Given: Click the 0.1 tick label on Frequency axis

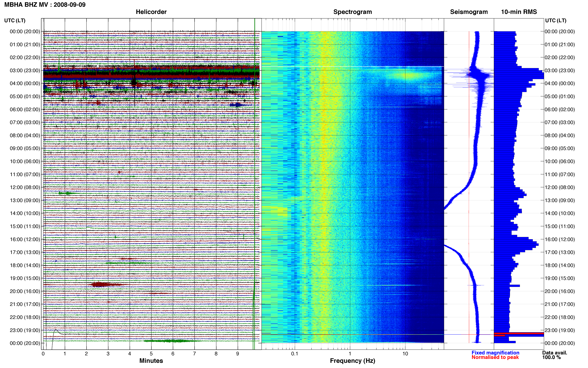Looking at the screenshot, I should [295, 354].
